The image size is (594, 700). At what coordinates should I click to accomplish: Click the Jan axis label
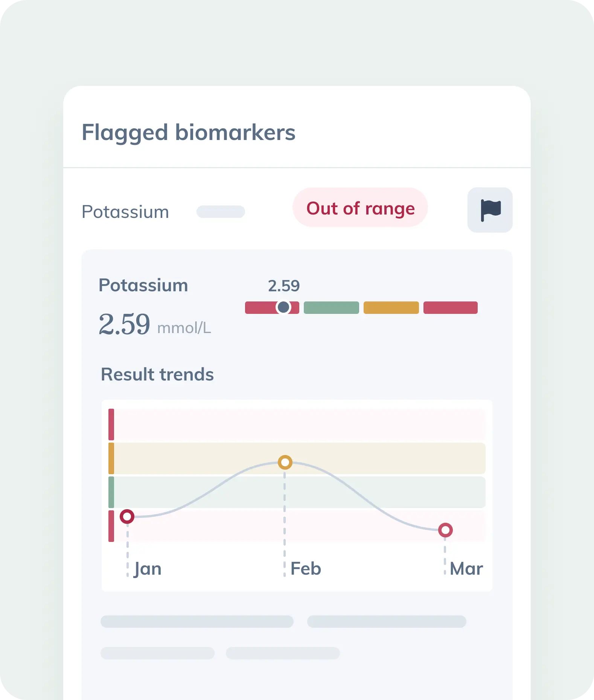tap(148, 569)
